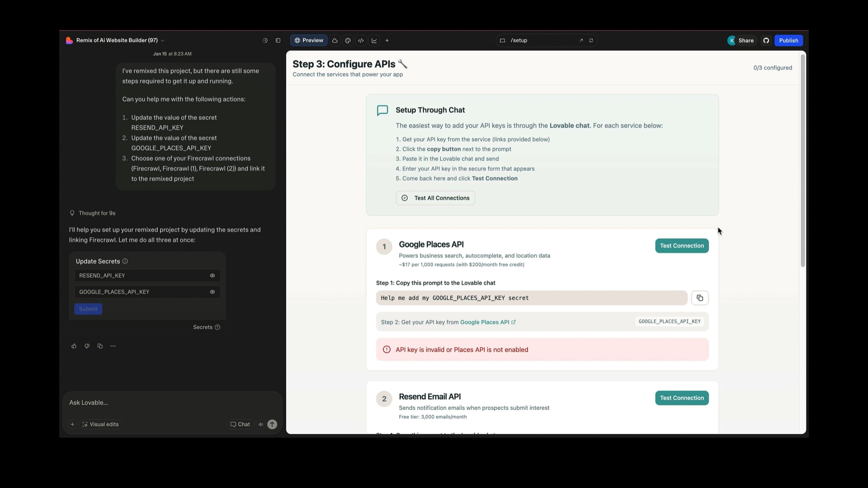This screenshot has width=868, height=488.
Task: Send the chat message arrow
Action: pyautogui.click(x=272, y=424)
